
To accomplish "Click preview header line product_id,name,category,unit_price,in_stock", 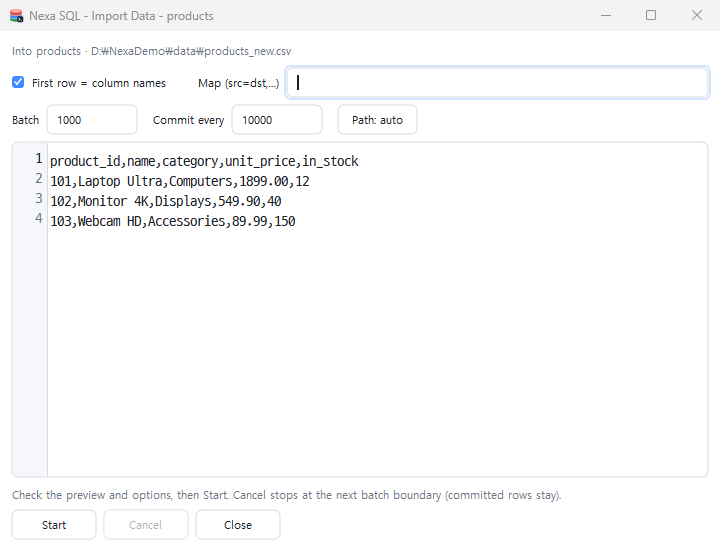I will pos(204,161).
